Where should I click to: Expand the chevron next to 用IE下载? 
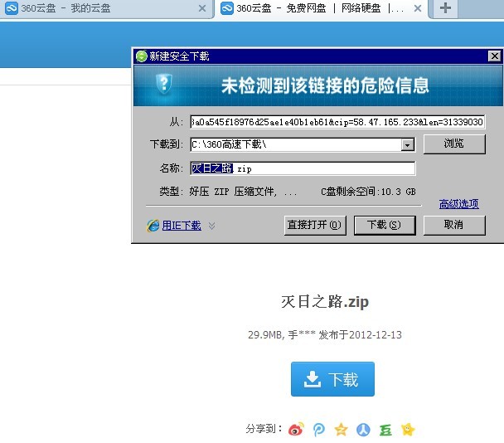[x=211, y=226]
